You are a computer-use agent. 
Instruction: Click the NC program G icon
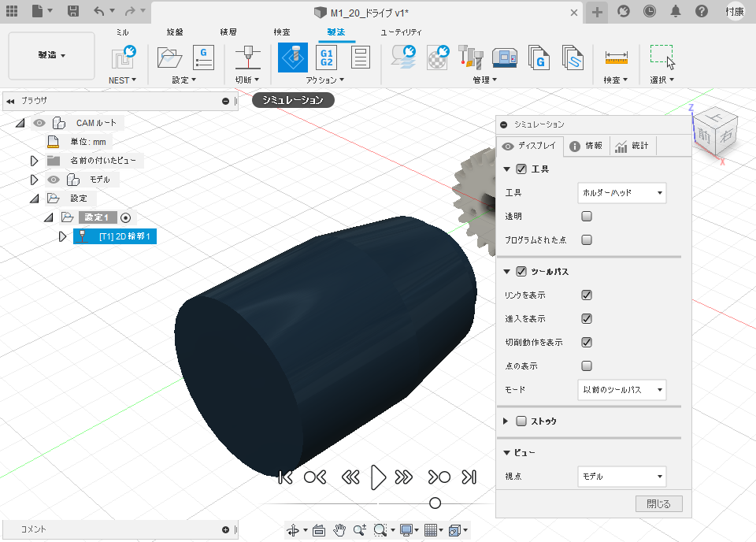203,58
